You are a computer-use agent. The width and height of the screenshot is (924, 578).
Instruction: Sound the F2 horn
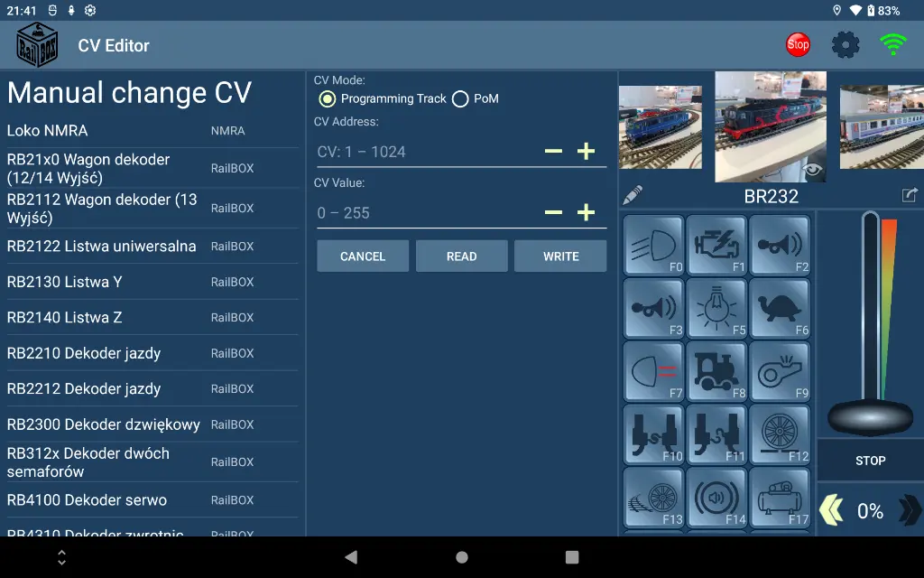click(780, 245)
